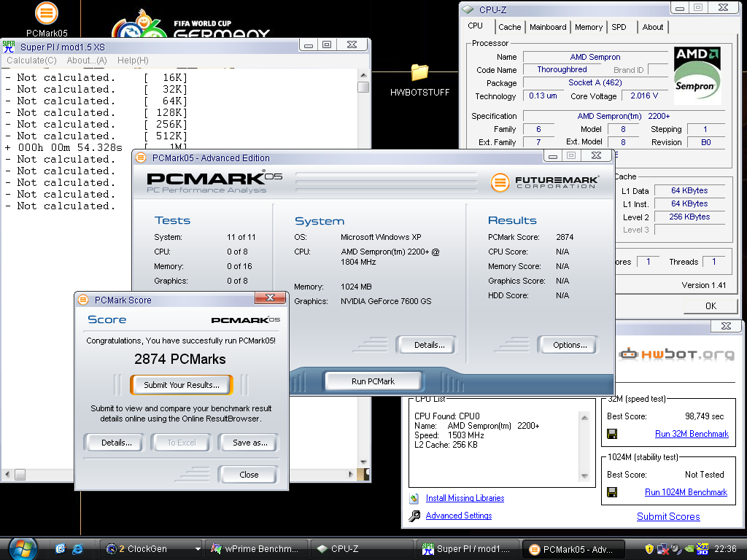This screenshot has width=747, height=560.
Task: Click Submit Your Results button
Action: click(x=182, y=385)
